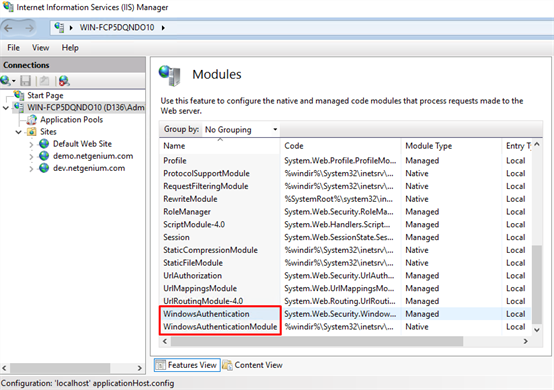Collapse the WIN-FCP5DQNDO10 server node
This screenshot has width=554, height=390.
click(6, 108)
